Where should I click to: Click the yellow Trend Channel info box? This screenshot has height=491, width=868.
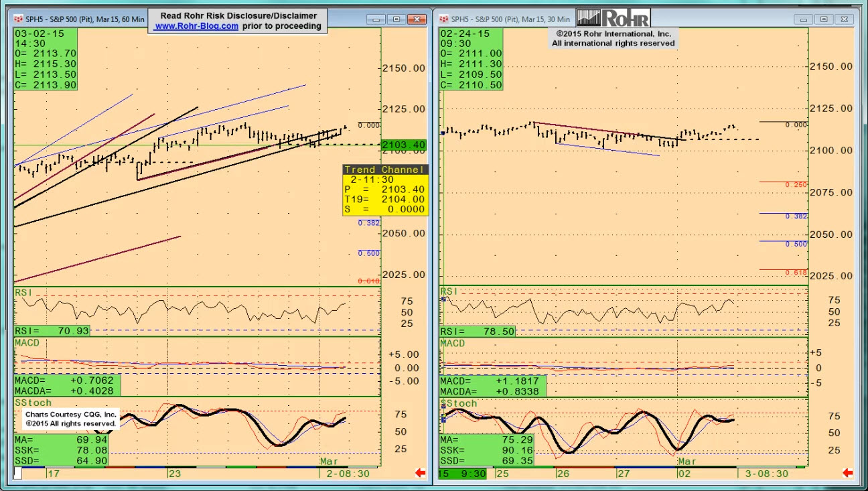(x=385, y=190)
